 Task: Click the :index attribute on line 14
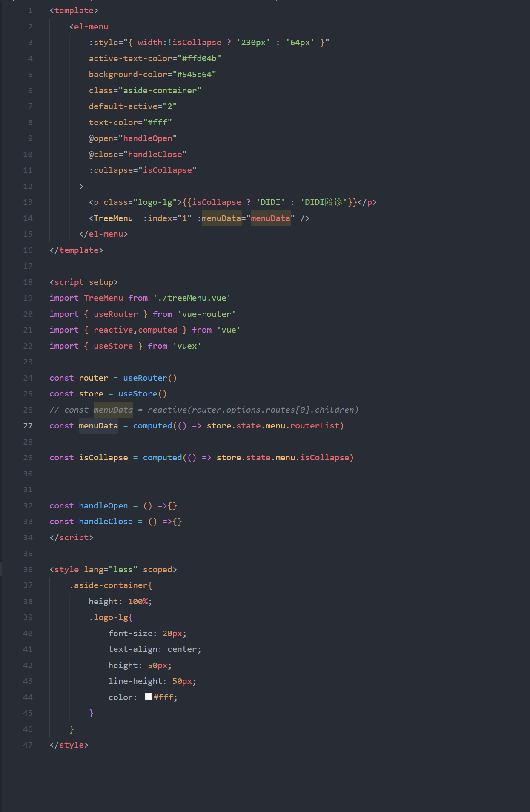tap(158, 218)
